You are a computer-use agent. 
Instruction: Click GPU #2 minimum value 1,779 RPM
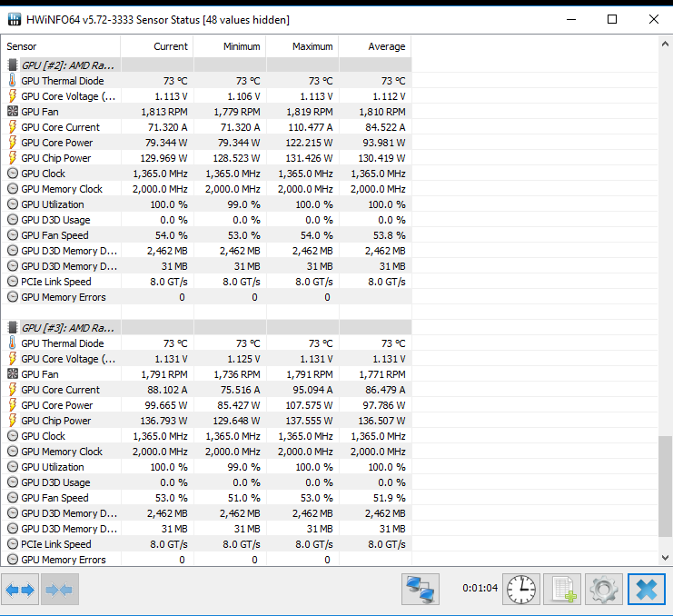(237, 112)
